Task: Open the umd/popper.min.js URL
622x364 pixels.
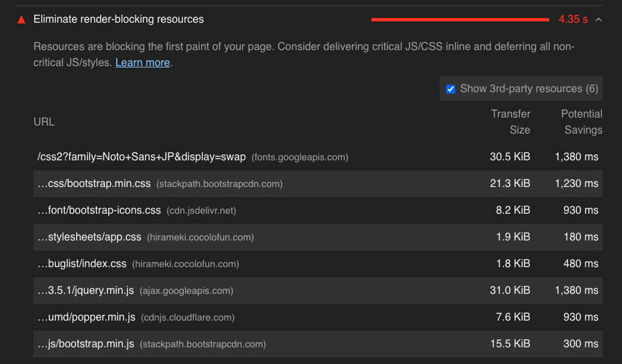Action: coord(86,317)
